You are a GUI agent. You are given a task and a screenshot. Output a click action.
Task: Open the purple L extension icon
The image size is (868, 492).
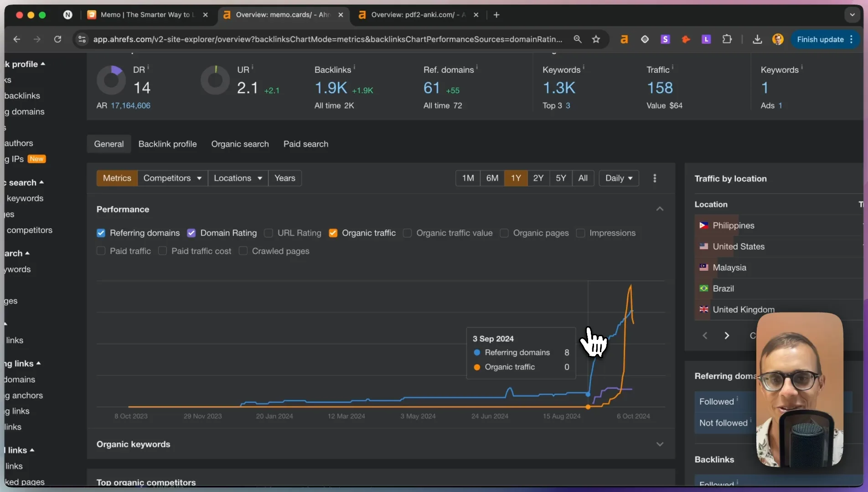[x=706, y=39]
